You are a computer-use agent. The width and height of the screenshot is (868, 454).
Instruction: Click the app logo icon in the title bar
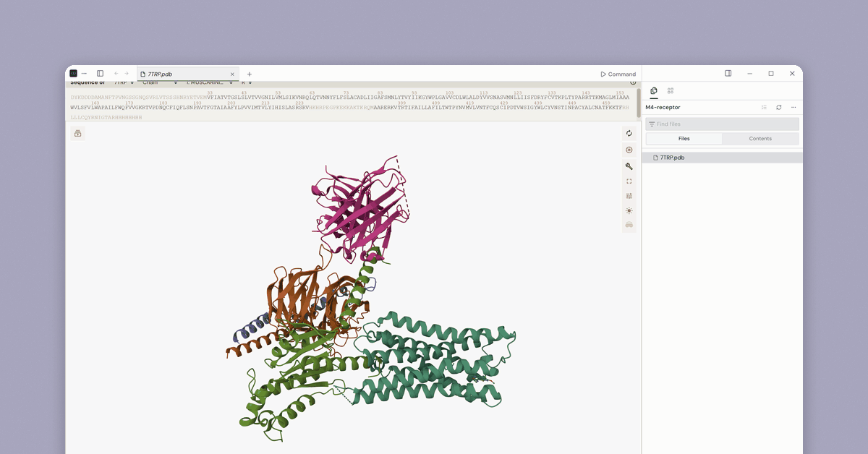(74, 74)
